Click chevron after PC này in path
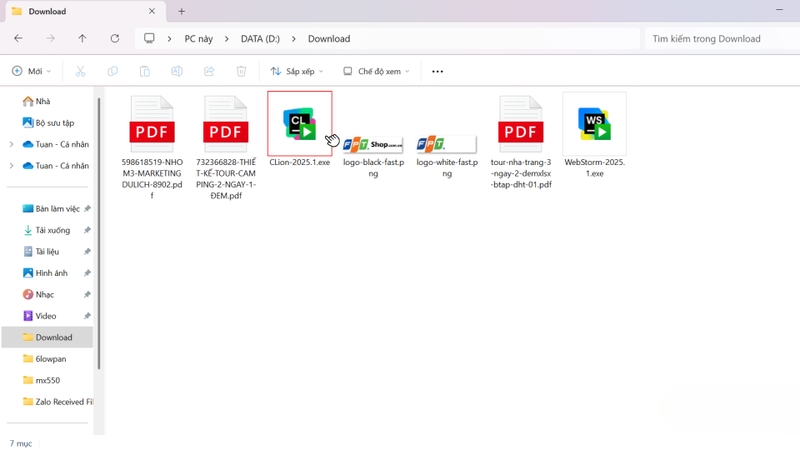Image resolution: width=800 pixels, height=450 pixels. [x=227, y=39]
